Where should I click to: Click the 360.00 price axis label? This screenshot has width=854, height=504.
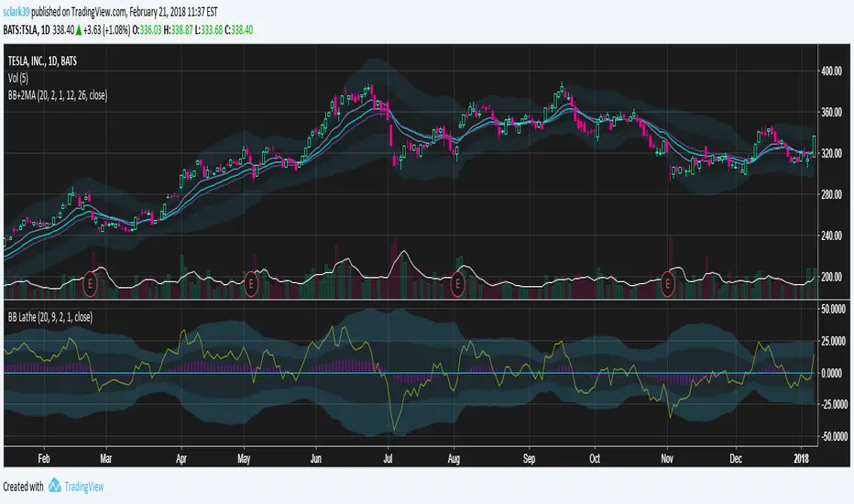point(832,112)
